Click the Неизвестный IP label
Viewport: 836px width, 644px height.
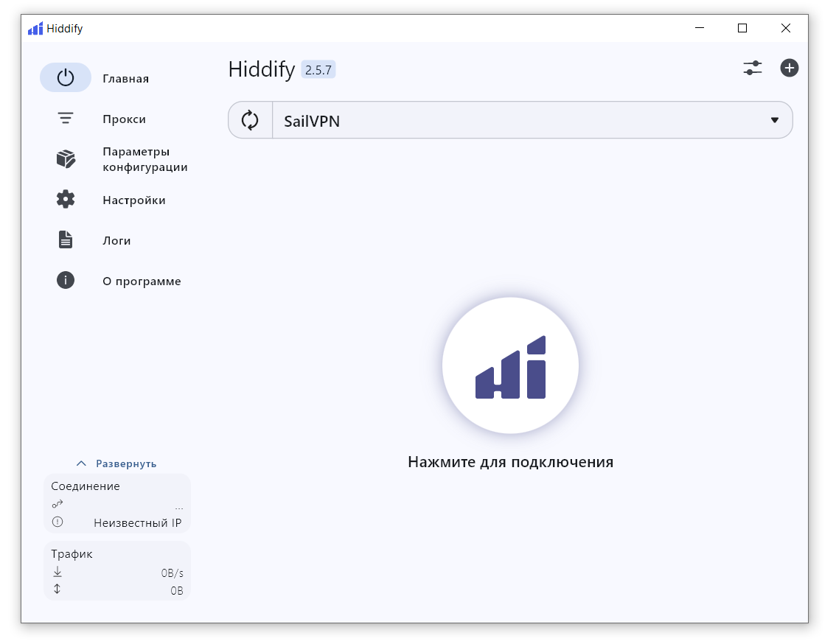coord(137,522)
